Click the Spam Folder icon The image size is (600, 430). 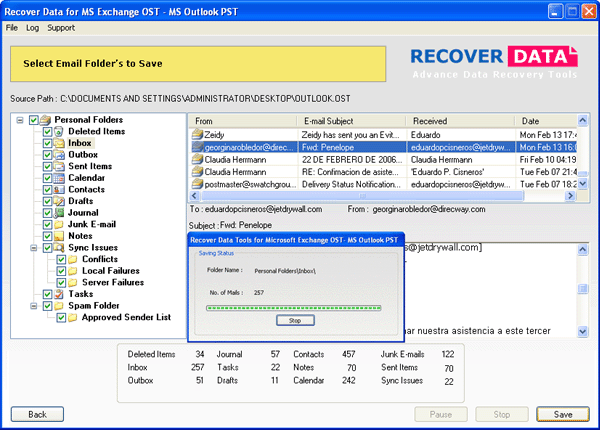[x=59, y=306]
